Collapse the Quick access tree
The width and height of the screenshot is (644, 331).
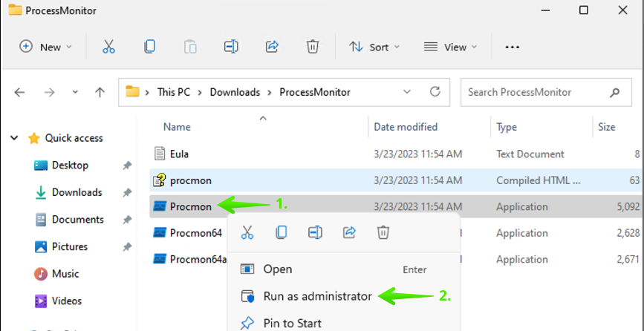(14, 138)
